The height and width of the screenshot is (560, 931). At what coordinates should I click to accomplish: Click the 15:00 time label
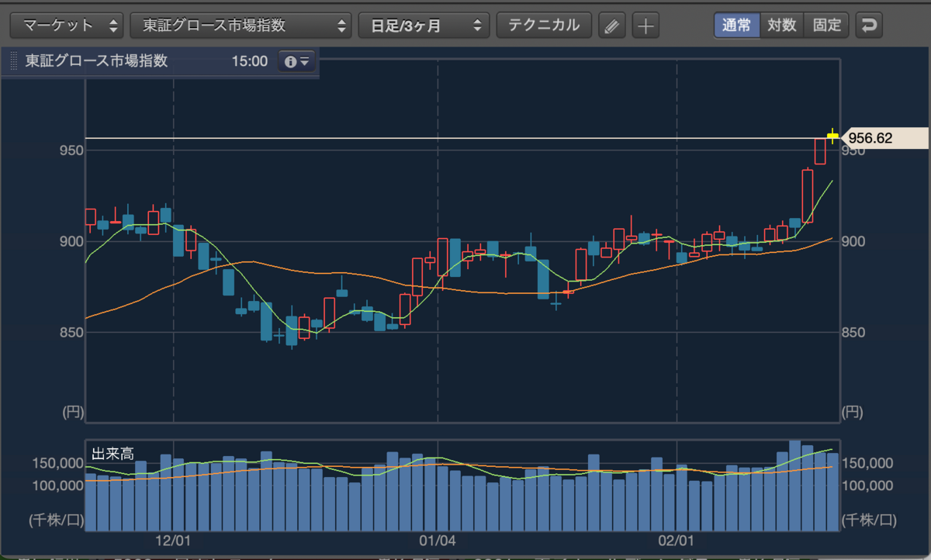pos(250,61)
